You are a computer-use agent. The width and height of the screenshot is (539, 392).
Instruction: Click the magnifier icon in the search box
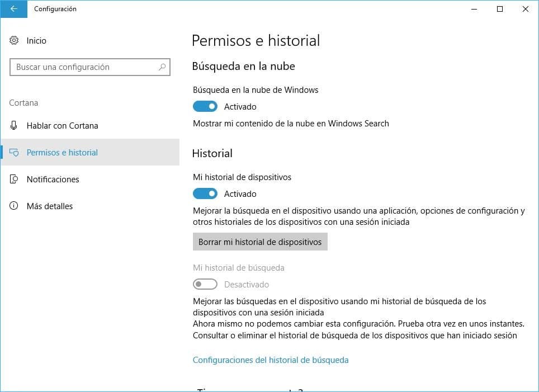(x=162, y=67)
